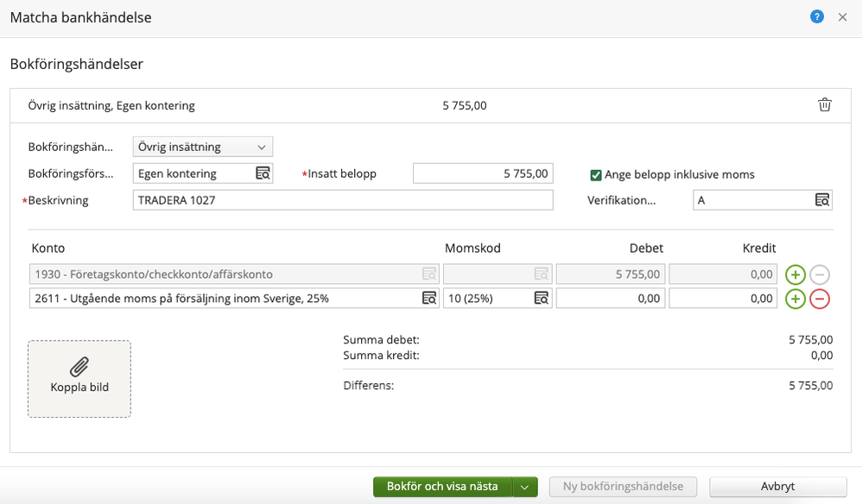Open lookup icon in Egen kontering field
The image size is (862, 504).
[x=263, y=173]
